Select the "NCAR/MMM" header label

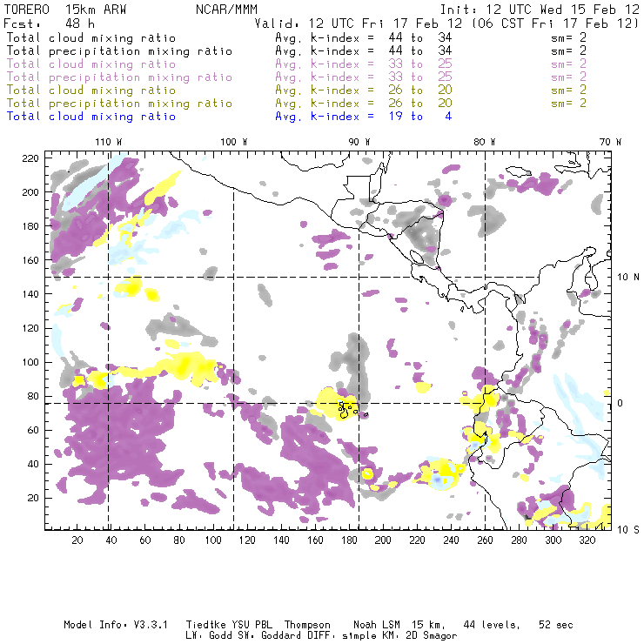click(x=226, y=10)
